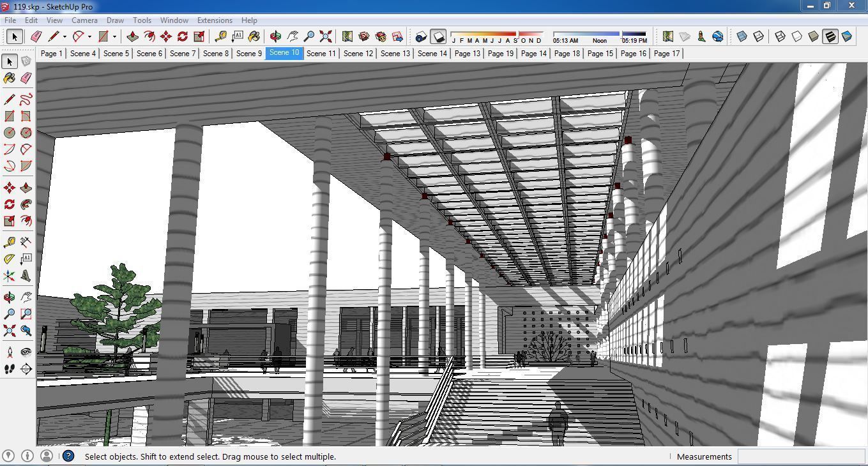Image resolution: width=868 pixels, height=466 pixels.
Task: Open the Window menu
Action: (174, 20)
